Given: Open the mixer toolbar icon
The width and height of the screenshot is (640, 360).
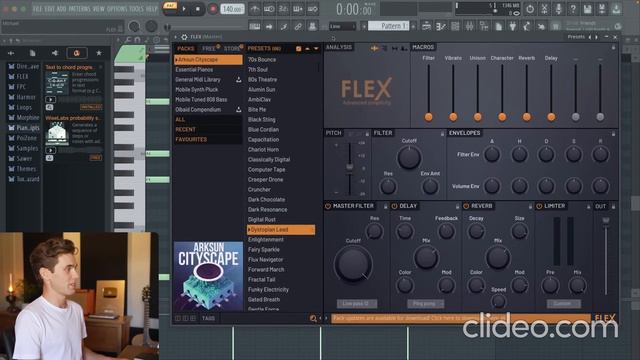Looking at the screenshot, I should click(x=470, y=26).
